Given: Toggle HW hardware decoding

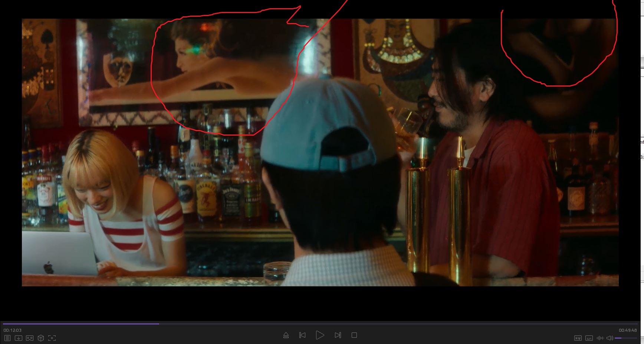Looking at the screenshot, I should click(578, 338).
